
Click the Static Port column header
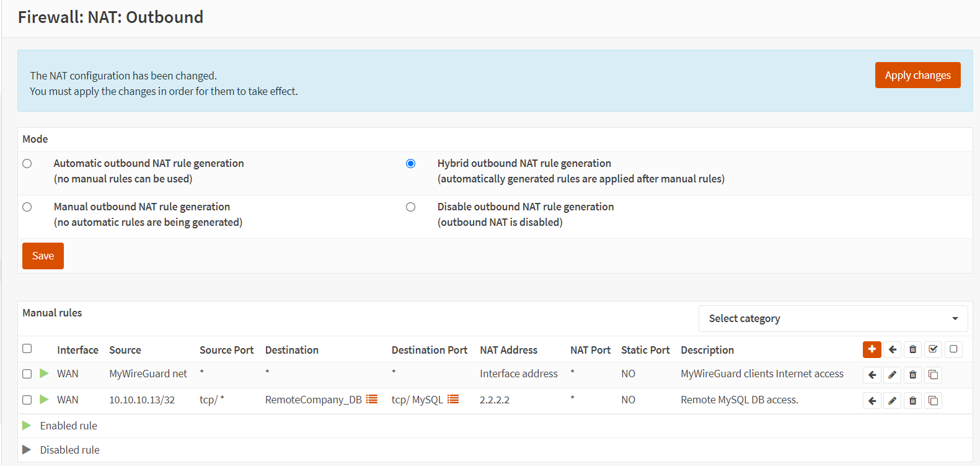tap(645, 350)
